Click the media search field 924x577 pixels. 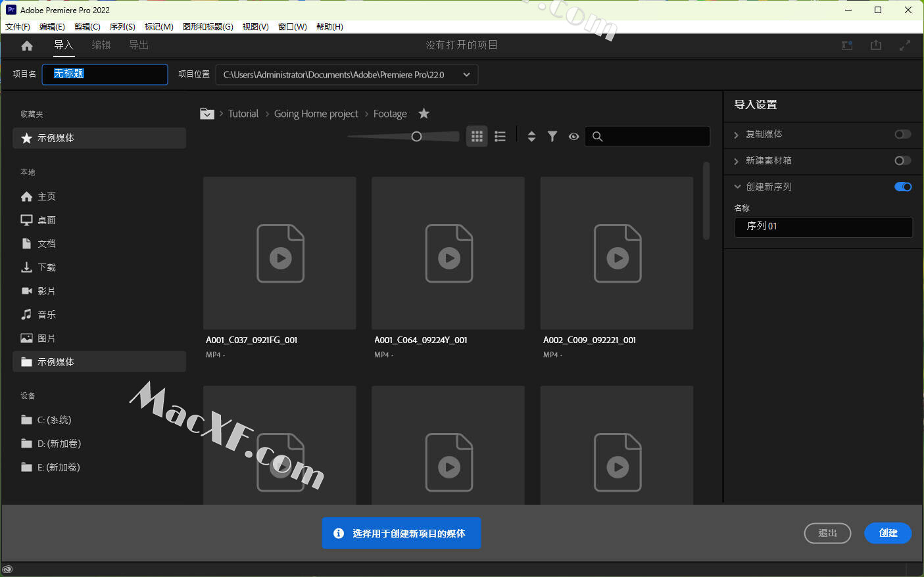[x=647, y=136]
